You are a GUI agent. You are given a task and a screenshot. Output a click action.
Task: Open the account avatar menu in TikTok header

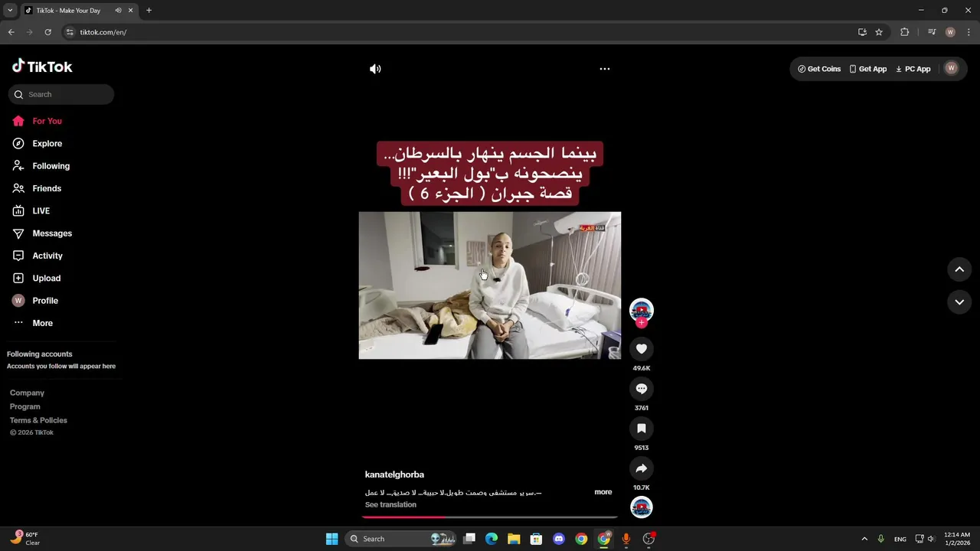[952, 68]
